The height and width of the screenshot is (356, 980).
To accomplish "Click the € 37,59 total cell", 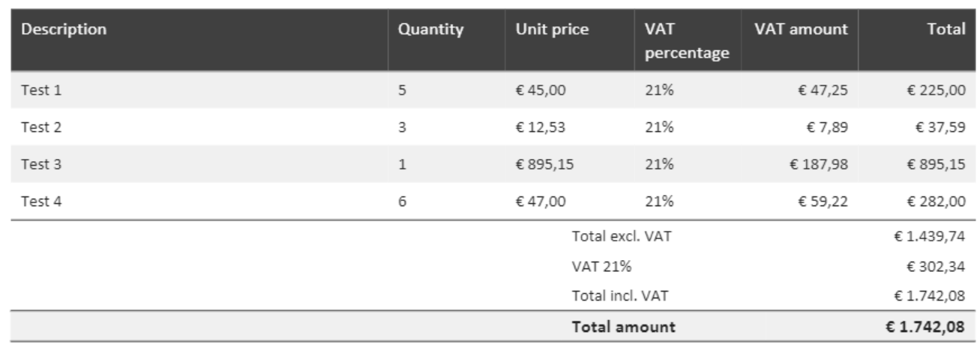I will point(940,127).
